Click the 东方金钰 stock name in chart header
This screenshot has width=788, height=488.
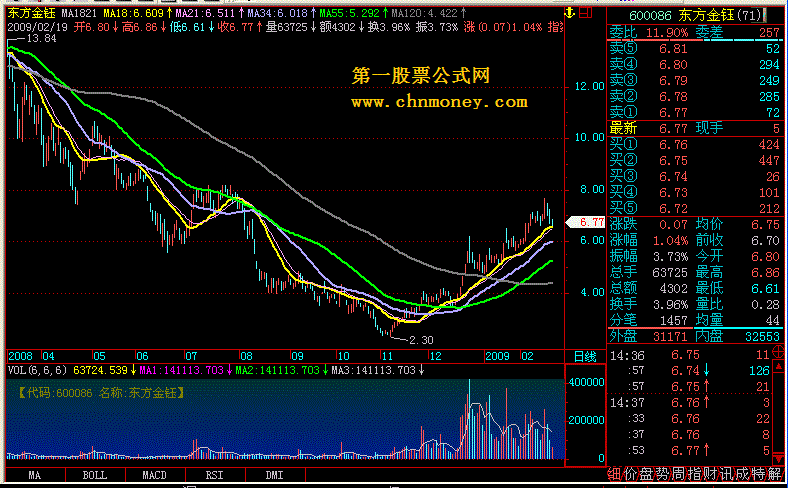click(31, 14)
